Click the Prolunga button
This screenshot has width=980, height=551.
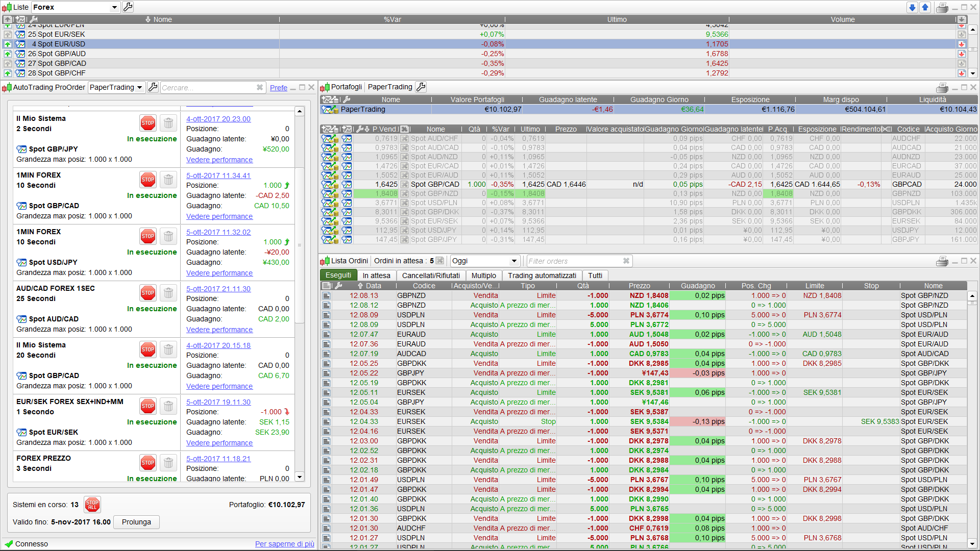click(x=136, y=522)
